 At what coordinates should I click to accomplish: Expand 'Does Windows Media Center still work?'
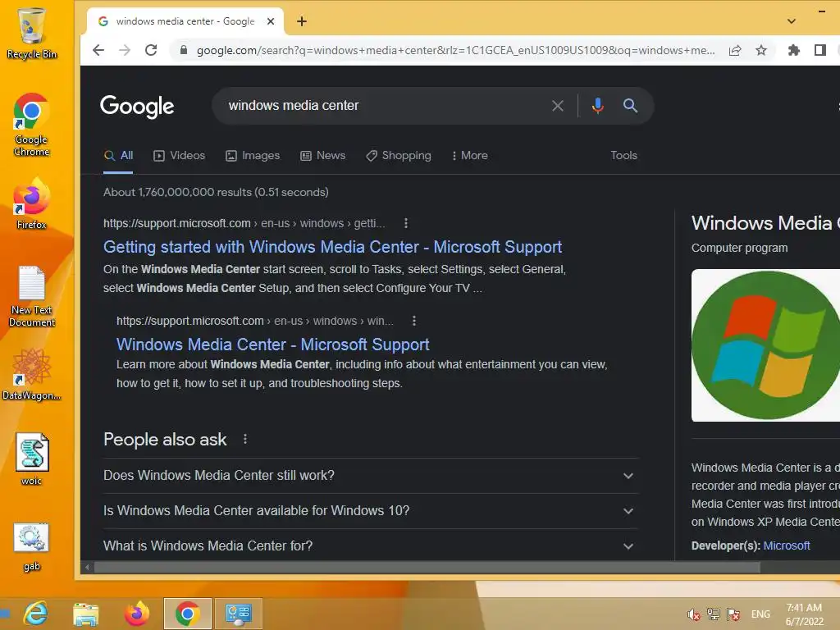tap(370, 476)
